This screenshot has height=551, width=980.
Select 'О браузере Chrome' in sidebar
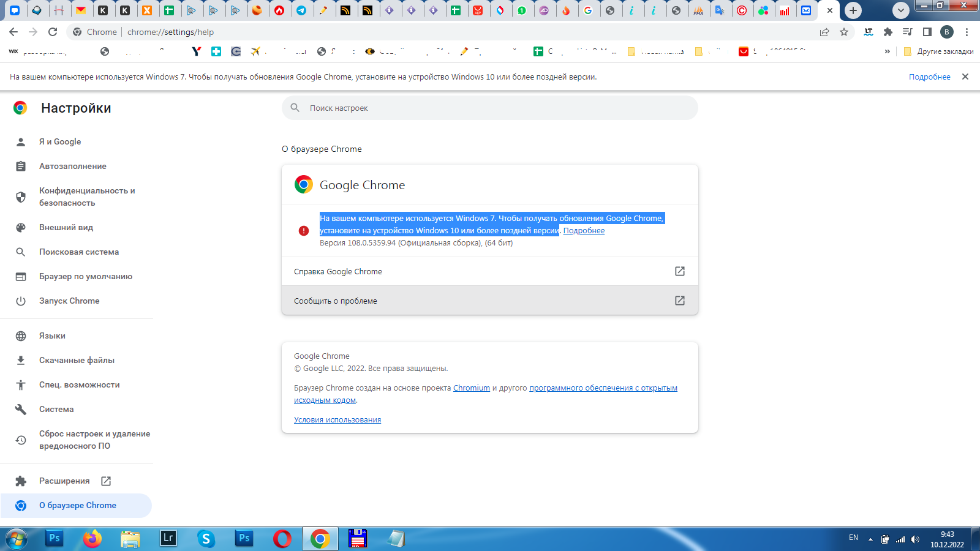(76, 505)
